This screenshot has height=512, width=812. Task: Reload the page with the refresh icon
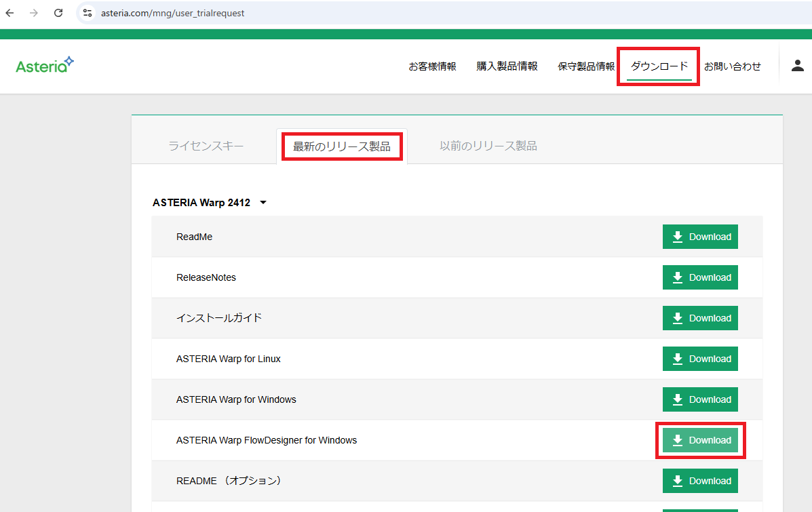(x=58, y=13)
